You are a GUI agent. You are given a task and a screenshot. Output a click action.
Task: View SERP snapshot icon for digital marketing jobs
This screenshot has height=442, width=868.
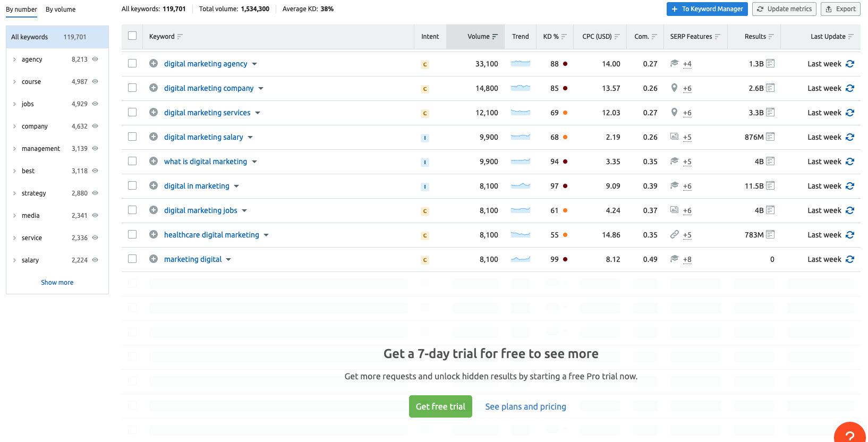[770, 210]
